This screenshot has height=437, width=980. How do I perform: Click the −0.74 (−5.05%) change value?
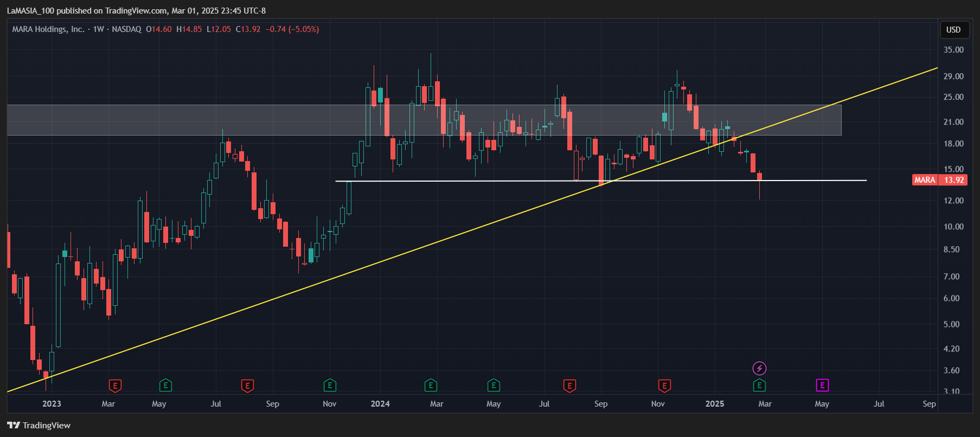(x=292, y=29)
